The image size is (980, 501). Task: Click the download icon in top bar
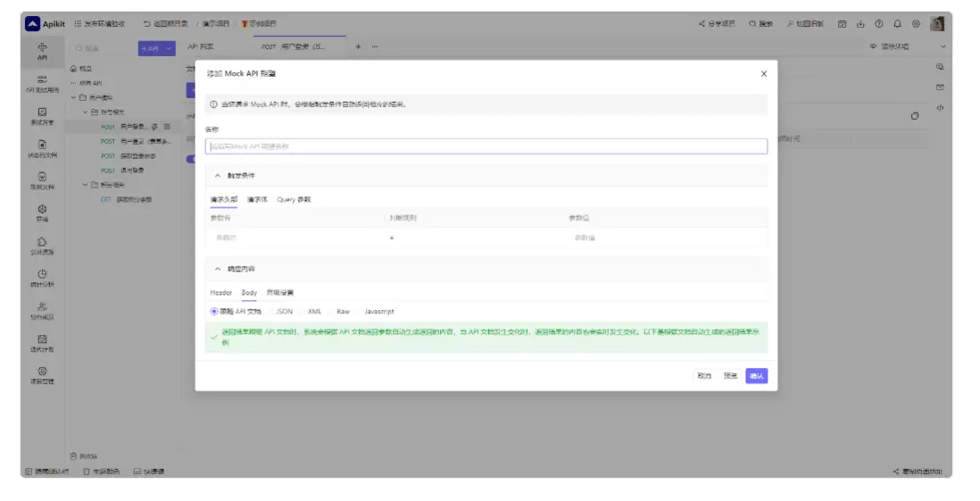coord(860,24)
